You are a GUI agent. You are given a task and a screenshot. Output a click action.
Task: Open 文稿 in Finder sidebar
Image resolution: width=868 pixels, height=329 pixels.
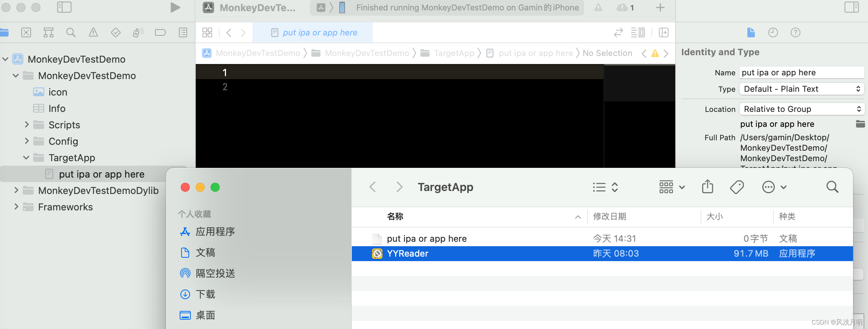click(x=198, y=253)
